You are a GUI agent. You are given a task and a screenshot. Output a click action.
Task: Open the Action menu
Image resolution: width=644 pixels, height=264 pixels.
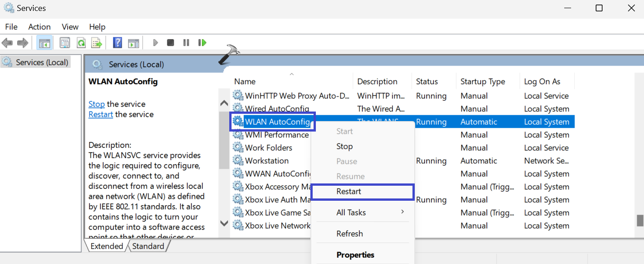39,27
